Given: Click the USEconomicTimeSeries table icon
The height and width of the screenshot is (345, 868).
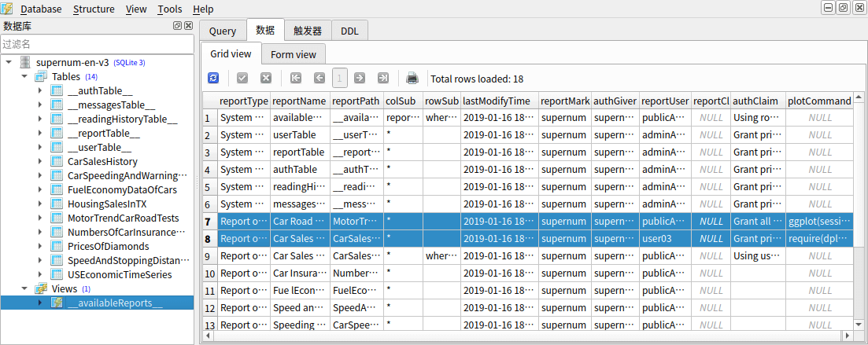Looking at the screenshot, I should coord(57,274).
